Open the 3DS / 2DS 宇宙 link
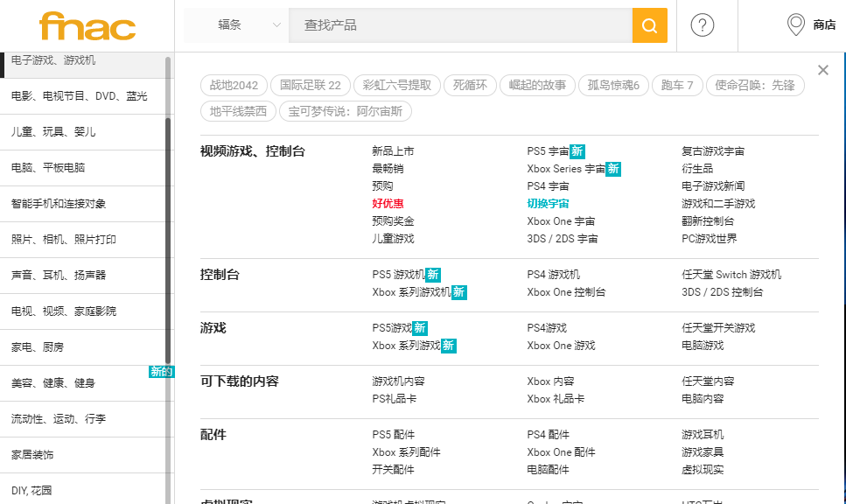 click(563, 239)
